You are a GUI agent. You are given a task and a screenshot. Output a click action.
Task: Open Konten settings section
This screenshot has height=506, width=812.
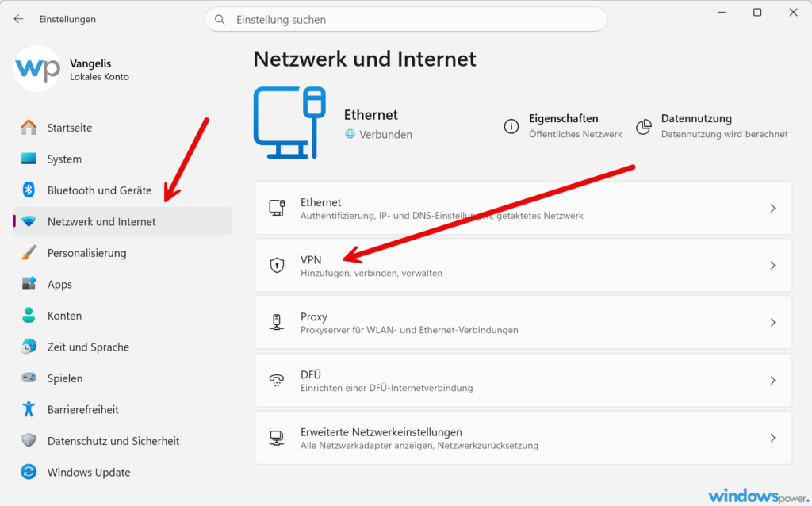click(122, 316)
